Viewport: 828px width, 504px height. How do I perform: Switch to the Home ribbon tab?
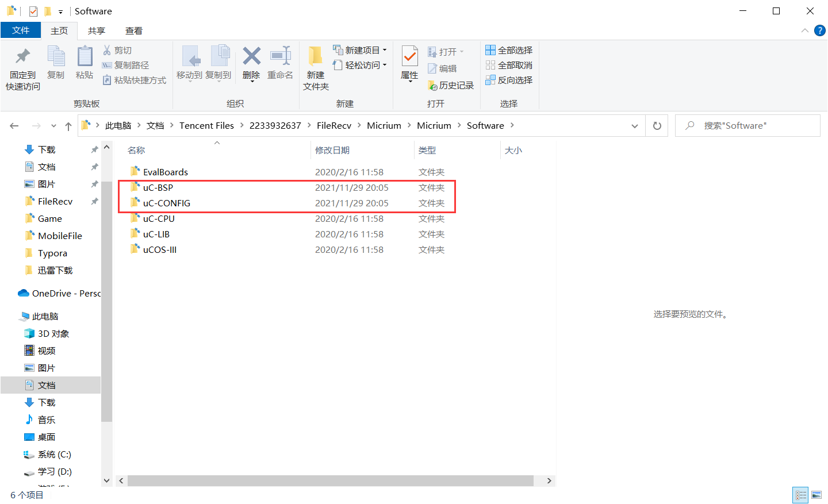59,30
